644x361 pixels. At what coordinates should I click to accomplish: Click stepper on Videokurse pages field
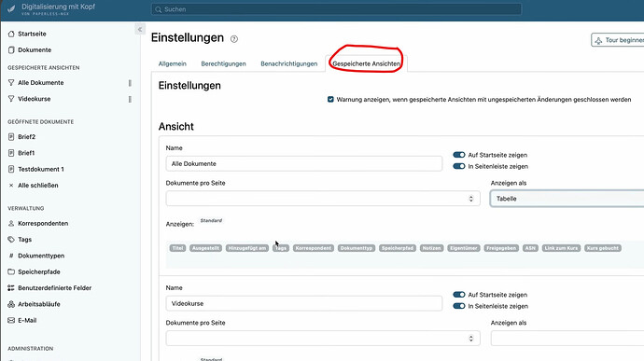(471, 339)
